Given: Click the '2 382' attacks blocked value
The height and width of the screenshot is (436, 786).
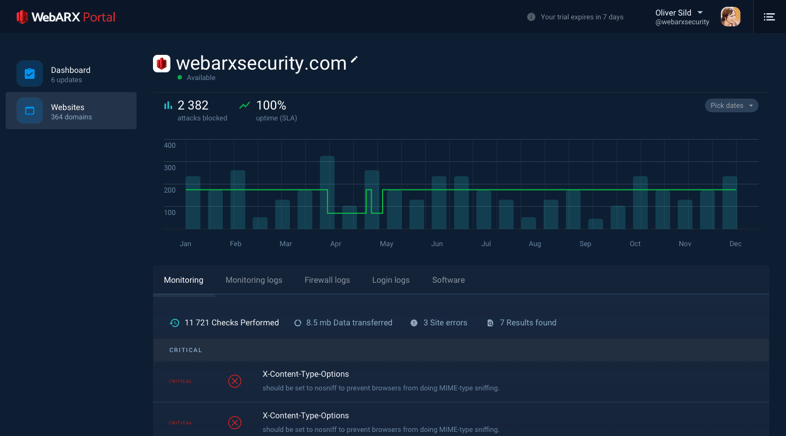Looking at the screenshot, I should pos(193,105).
